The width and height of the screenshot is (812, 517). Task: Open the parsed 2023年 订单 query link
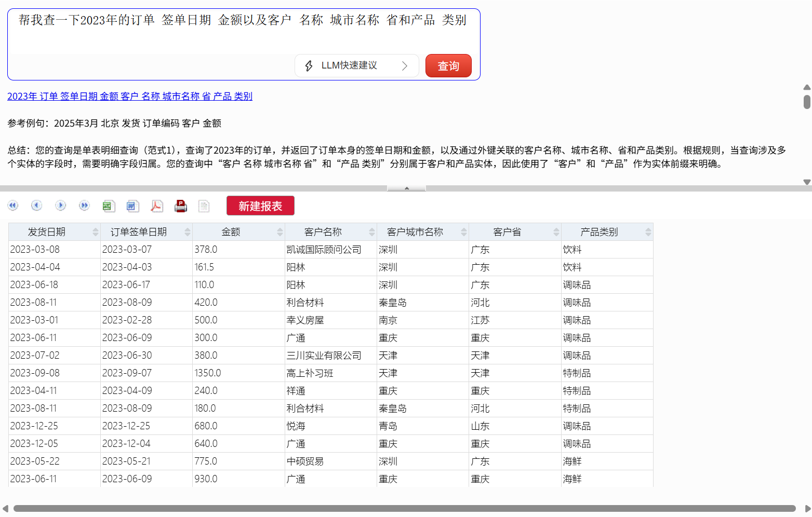(x=129, y=97)
